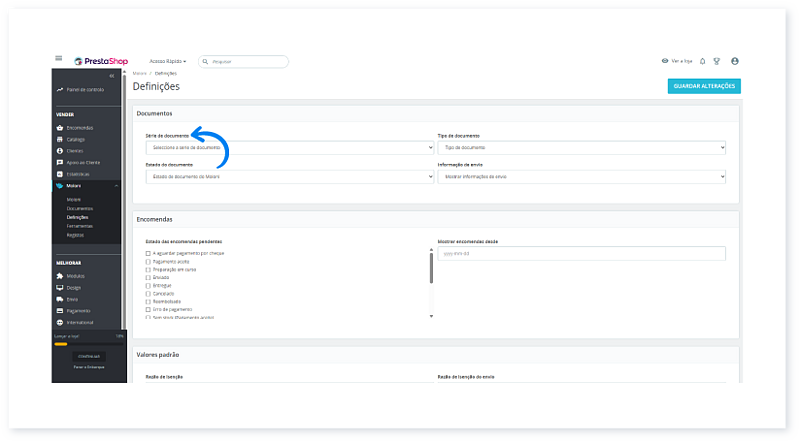This screenshot has height=443, width=800.
Task: Click the trophy icon in header
Action: pos(717,61)
